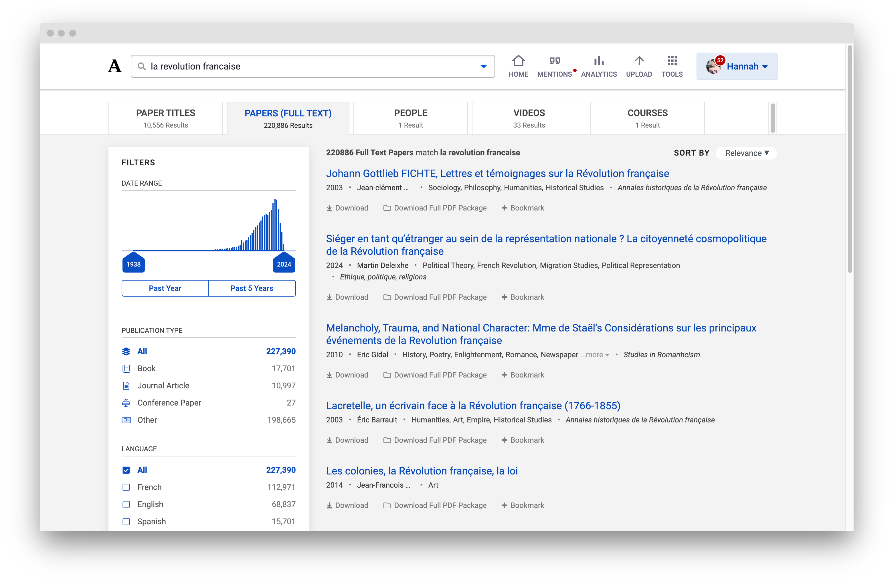Image resolution: width=894 pixels, height=588 pixels.
Task: Click 'Download Full PDF Package' for Les colonies
Action: [x=435, y=506]
